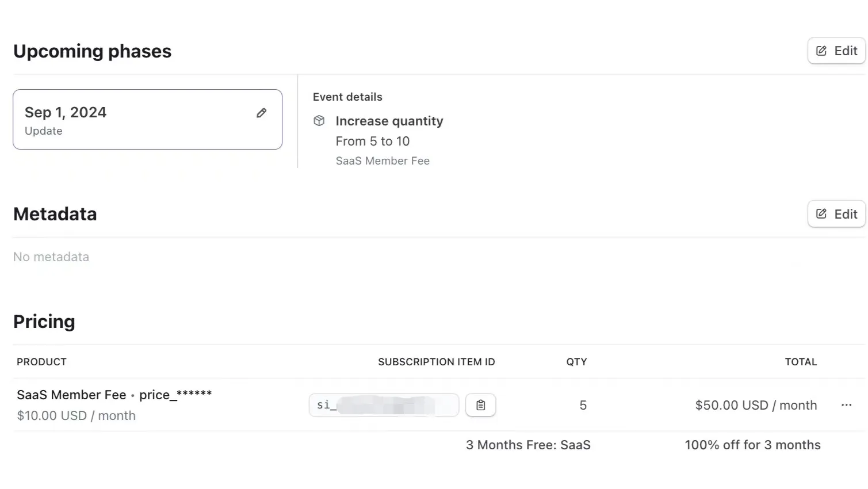Image resolution: width=868 pixels, height=489 pixels.
Task: Copy the subscription item ID with clipboard icon
Action: pyautogui.click(x=480, y=405)
